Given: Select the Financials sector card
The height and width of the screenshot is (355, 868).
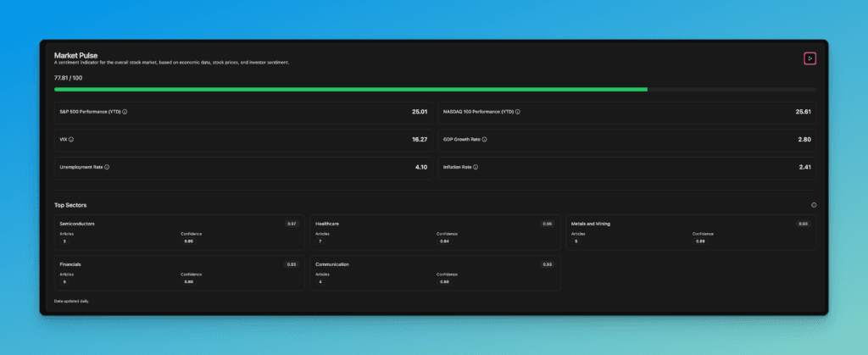Looking at the screenshot, I should (178, 273).
